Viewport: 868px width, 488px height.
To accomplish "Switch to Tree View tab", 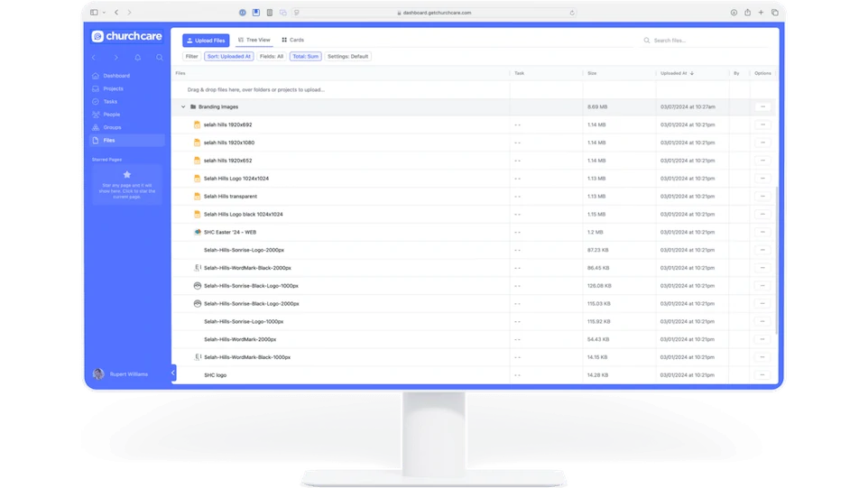I will (x=254, y=40).
